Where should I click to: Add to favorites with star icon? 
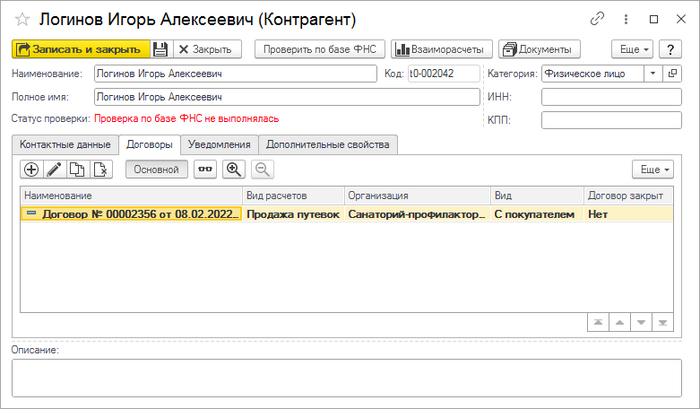22,19
